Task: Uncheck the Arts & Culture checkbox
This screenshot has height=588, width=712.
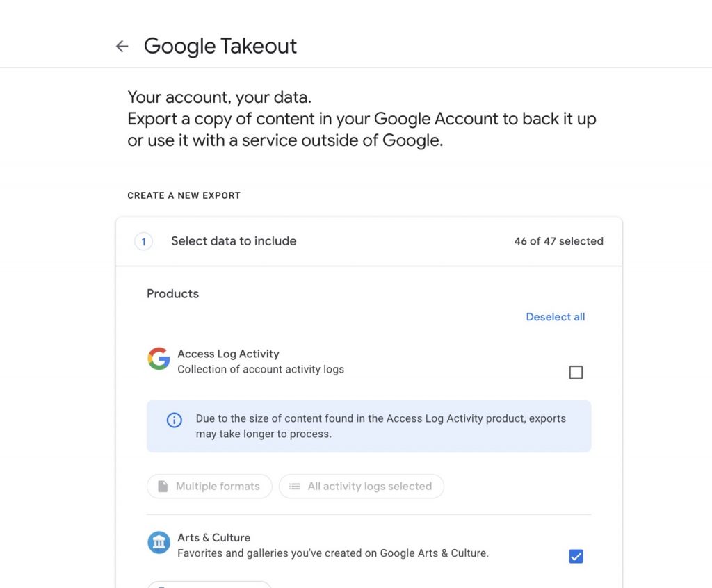Action: coord(576,556)
